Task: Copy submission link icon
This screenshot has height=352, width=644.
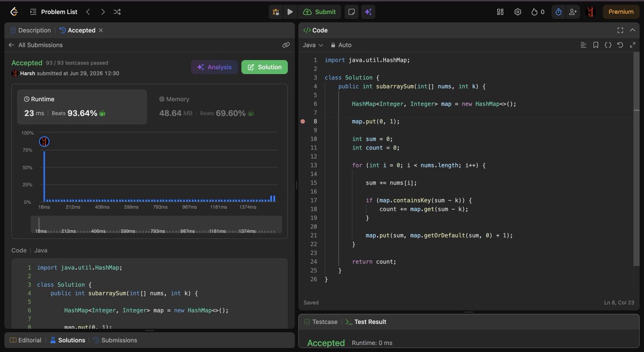Action: coord(286,45)
